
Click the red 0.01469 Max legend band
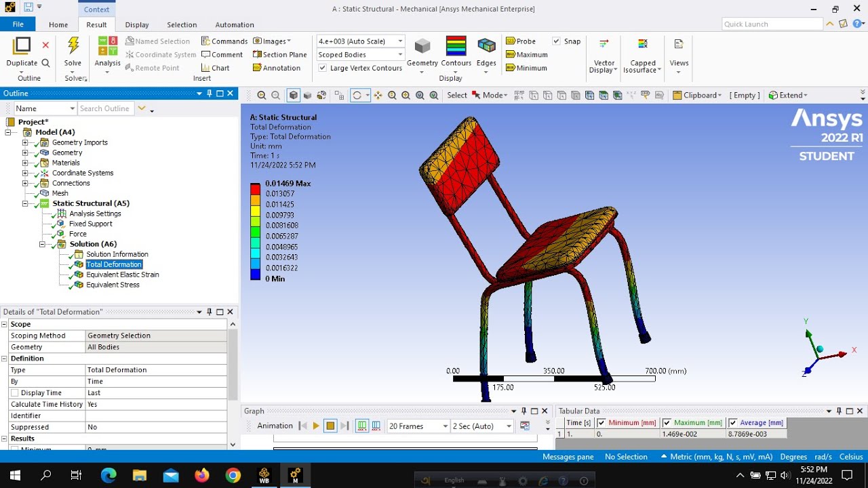pos(255,188)
